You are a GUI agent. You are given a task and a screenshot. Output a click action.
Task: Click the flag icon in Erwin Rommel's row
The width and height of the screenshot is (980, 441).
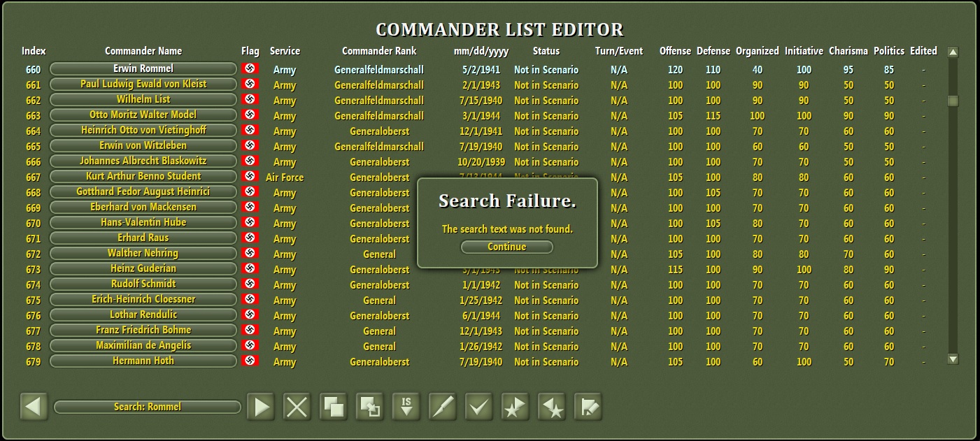250,68
